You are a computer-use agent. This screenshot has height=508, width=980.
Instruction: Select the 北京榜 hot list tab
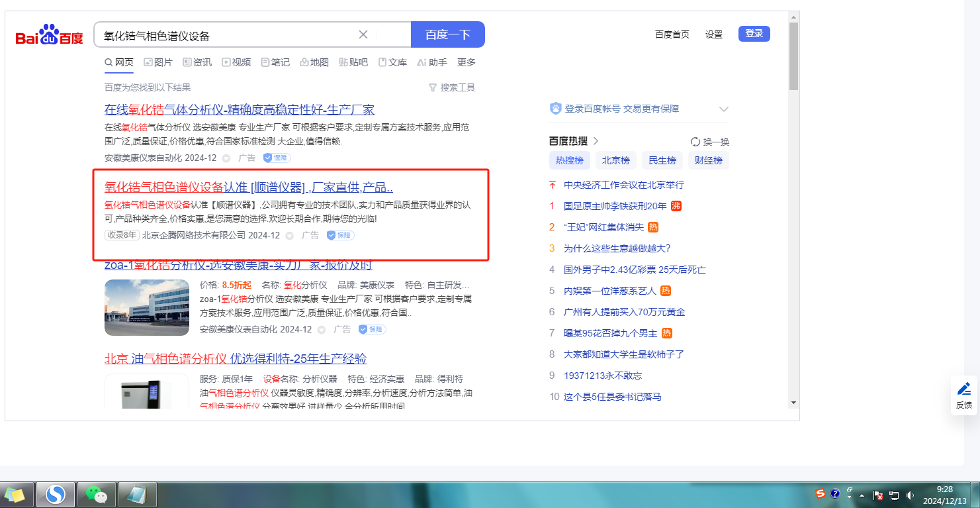click(615, 160)
